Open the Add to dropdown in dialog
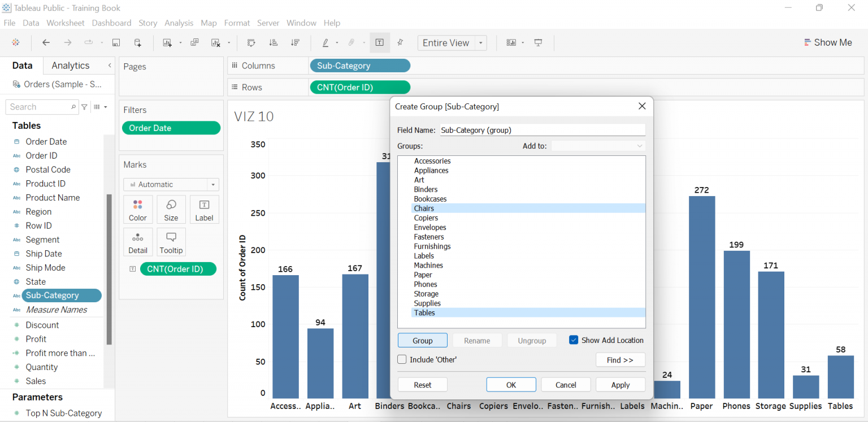868x422 pixels. (x=598, y=146)
